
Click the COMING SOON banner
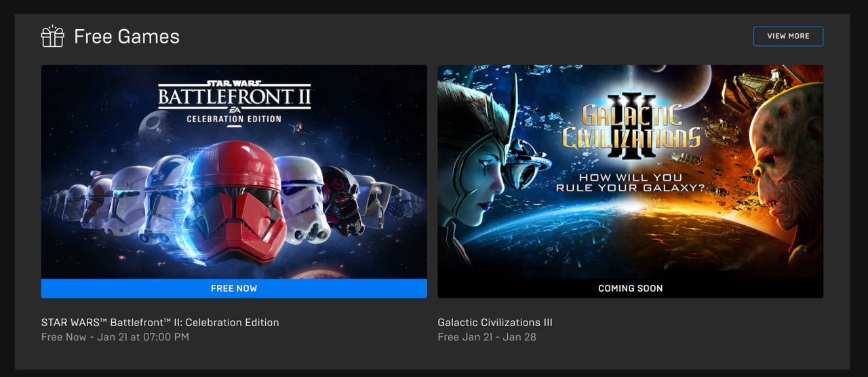(630, 288)
